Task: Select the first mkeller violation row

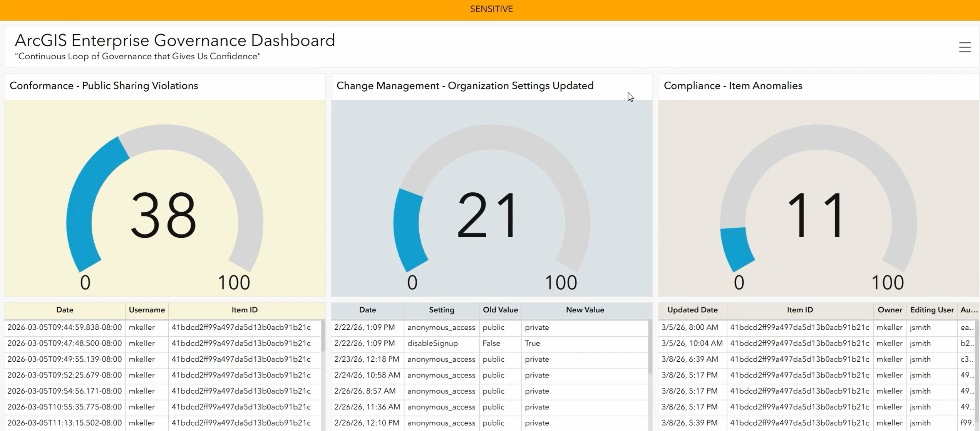Action: point(154,327)
